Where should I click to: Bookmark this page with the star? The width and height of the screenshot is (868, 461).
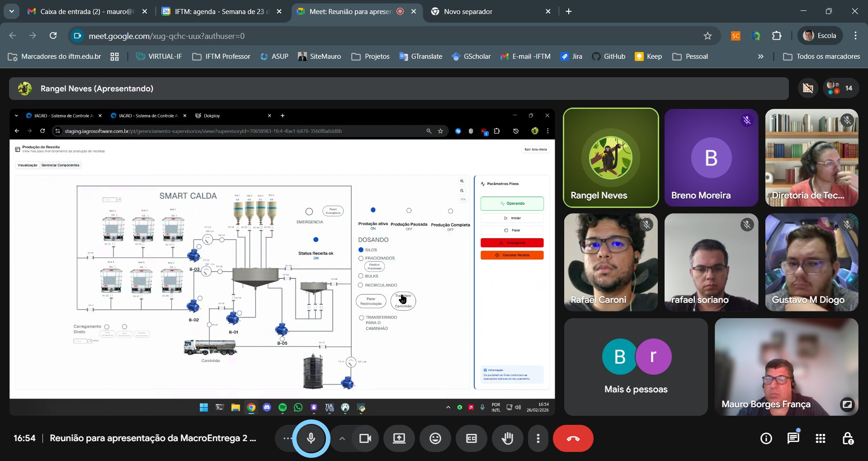708,36
